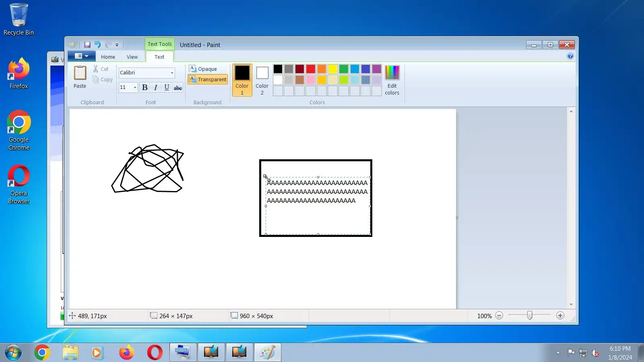This screenshot has height=362, width=644.
Task: Open the Action Center flag icon
Action: [x=571, y=353]
